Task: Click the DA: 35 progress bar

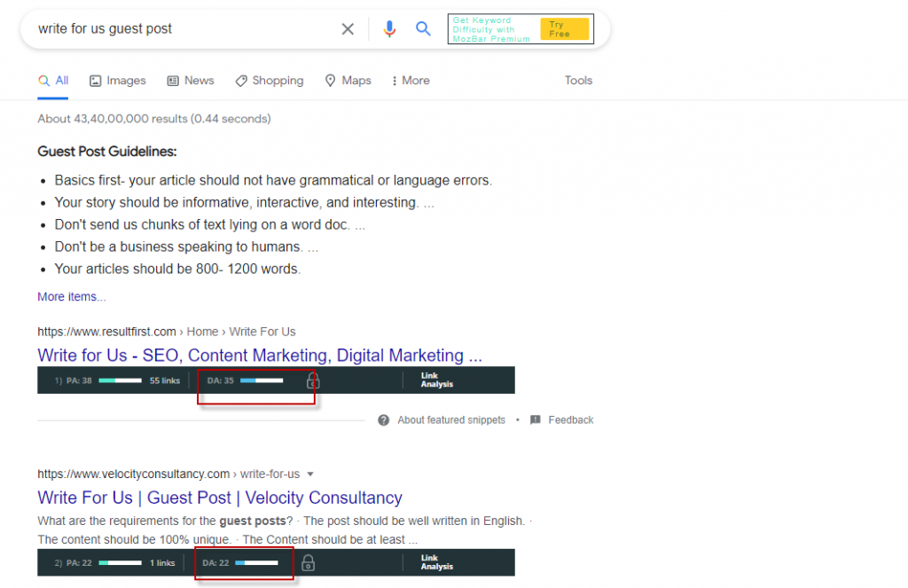Action: pos(262,380)
